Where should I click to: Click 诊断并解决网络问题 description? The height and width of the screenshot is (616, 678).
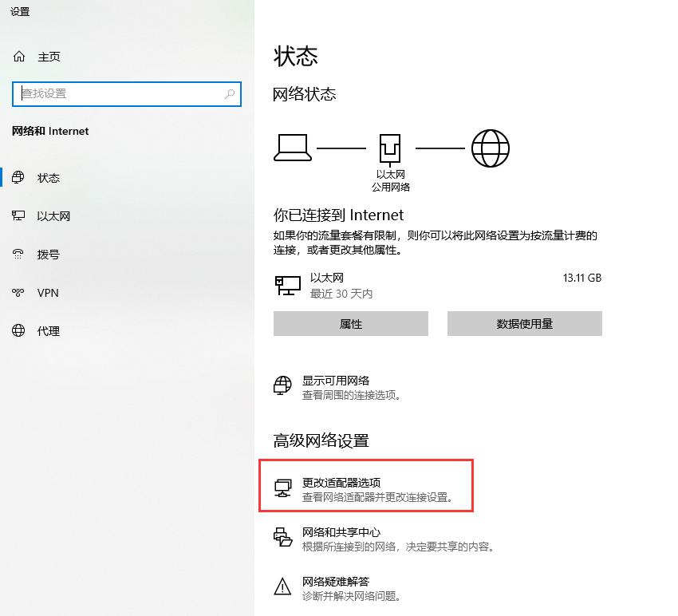coord(352,596)
